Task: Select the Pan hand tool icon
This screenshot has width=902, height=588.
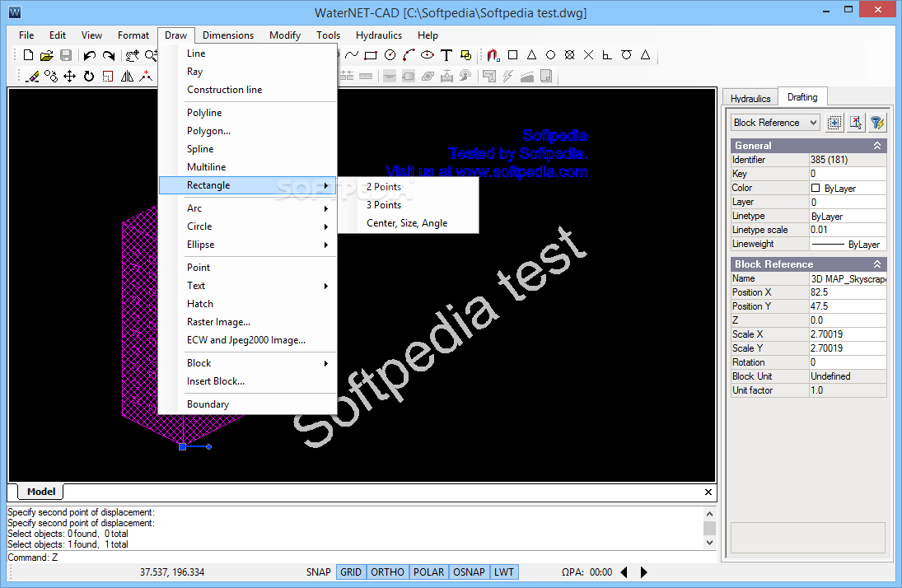Action: point(133,55)
